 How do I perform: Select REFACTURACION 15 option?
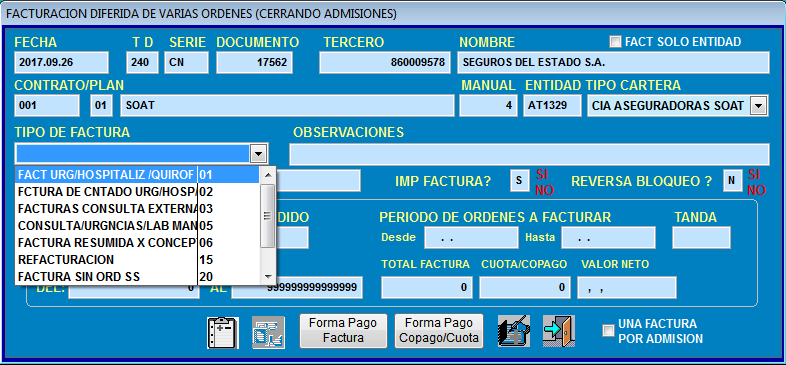tap(137, 260)
